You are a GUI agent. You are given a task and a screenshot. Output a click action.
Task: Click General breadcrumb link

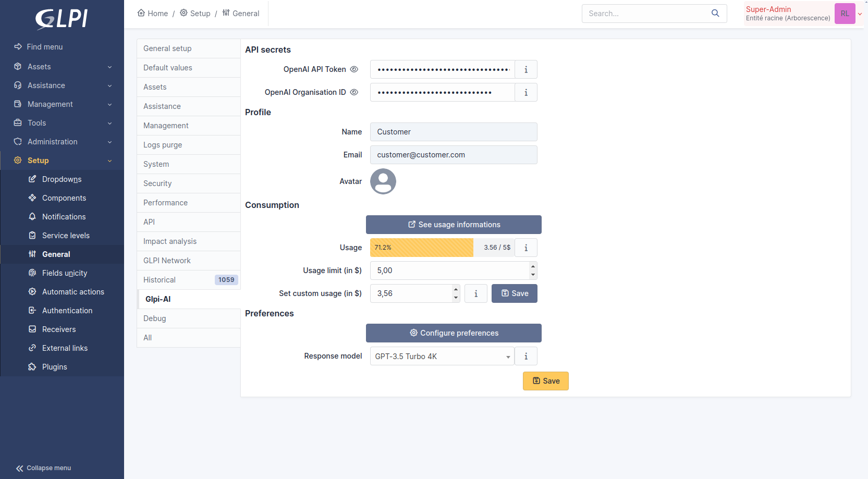point(240,14)
